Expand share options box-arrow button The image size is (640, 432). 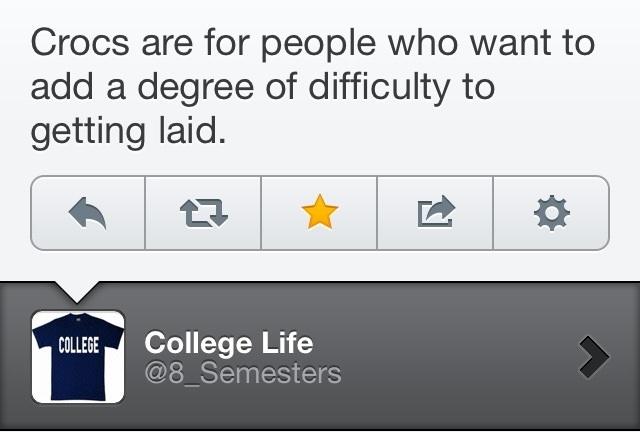coord(435,212)
